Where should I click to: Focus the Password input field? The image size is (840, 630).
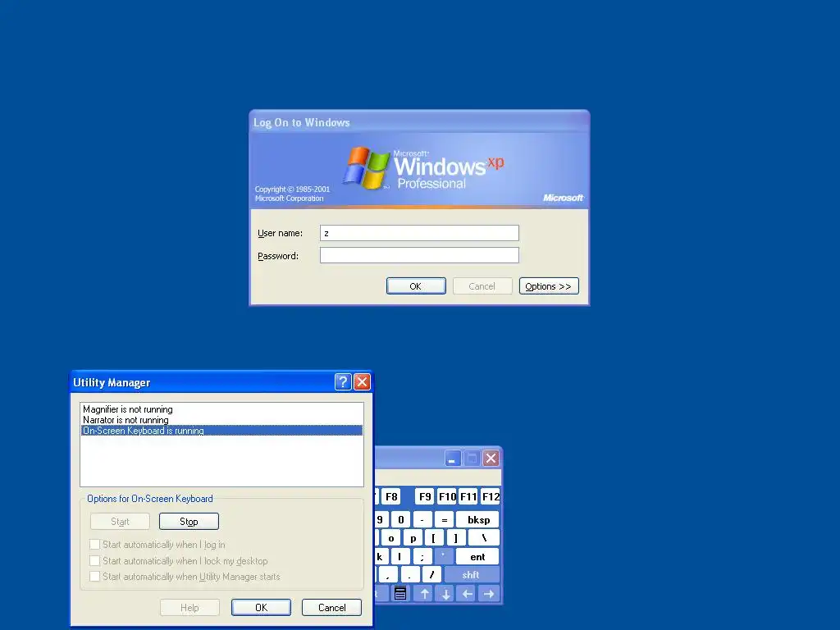[x=419, y=255]
